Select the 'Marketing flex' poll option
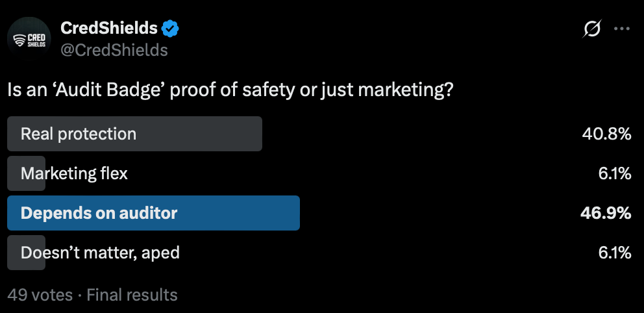 74,173
